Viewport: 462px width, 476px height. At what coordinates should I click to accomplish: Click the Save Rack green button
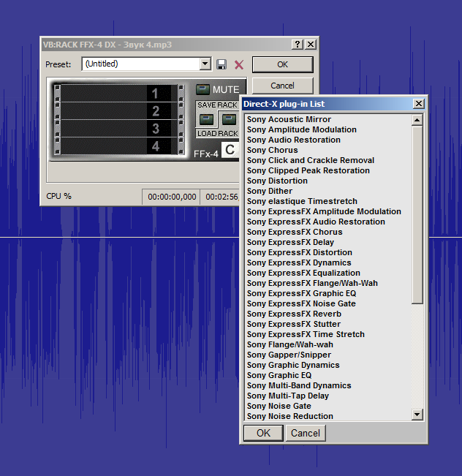point(206,119)
